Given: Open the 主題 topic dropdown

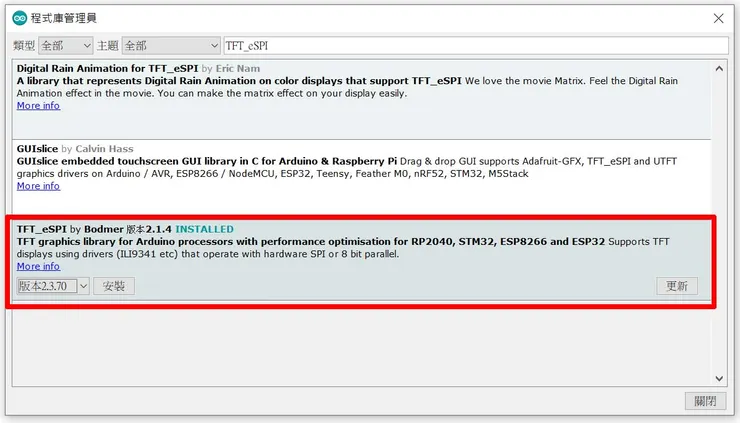Looking at the screenshot, I should click(171, 46).
